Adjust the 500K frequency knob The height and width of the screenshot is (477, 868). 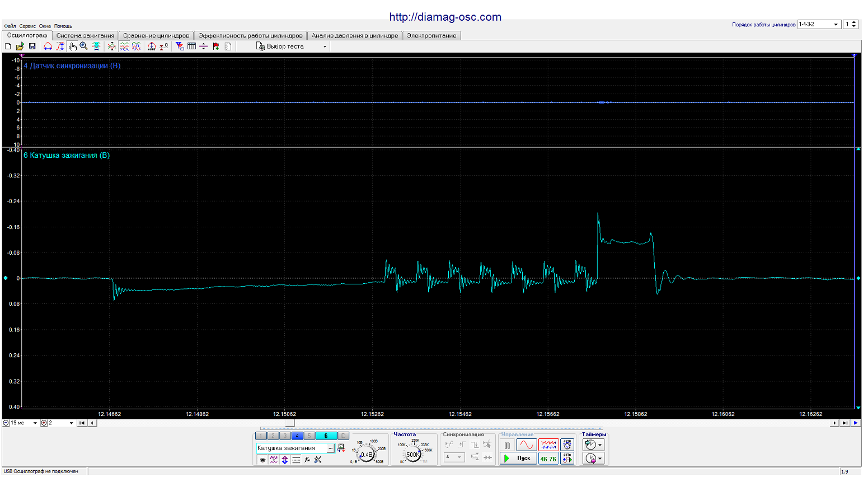(413, 455)
